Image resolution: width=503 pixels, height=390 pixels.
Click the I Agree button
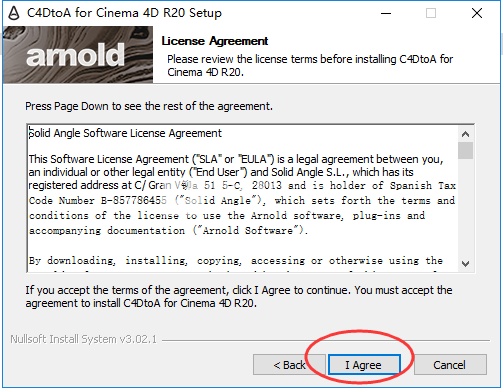[364, 365]
